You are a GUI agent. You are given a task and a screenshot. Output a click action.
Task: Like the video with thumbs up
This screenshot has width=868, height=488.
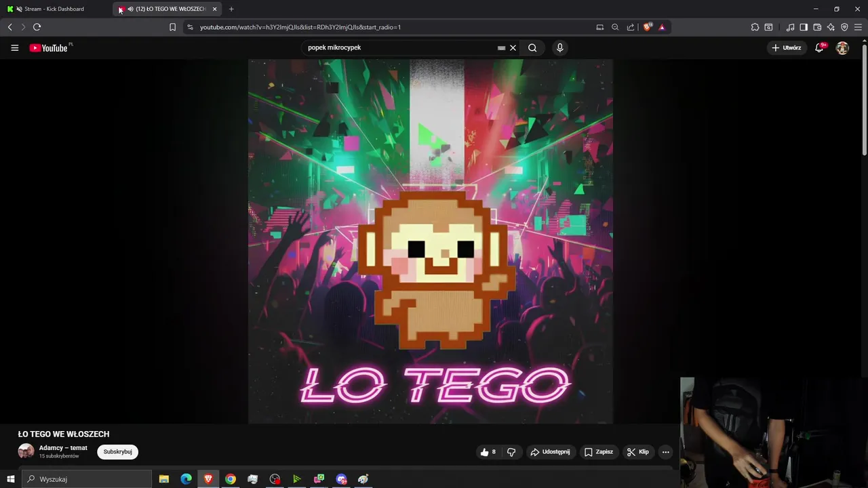(488, 452)
